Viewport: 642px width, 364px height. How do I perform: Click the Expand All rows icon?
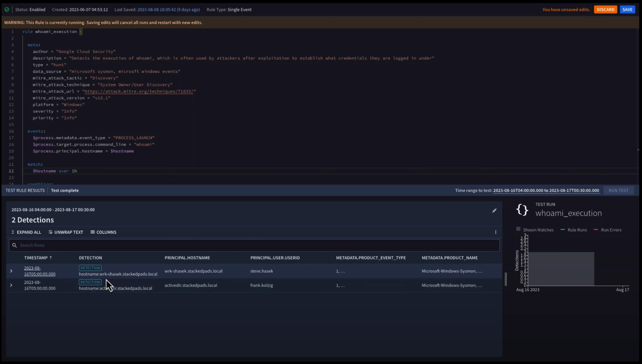tap(13, 232)
